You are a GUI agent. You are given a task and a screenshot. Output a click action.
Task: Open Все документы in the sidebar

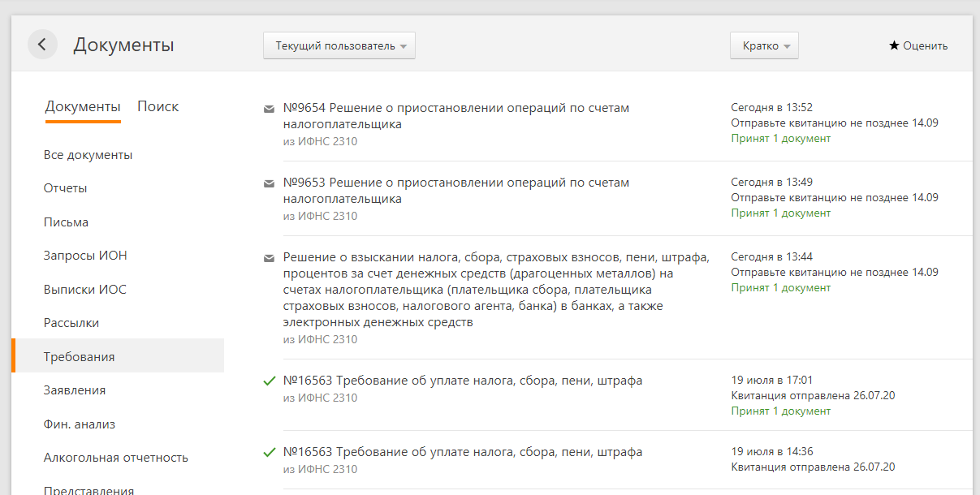88,155
